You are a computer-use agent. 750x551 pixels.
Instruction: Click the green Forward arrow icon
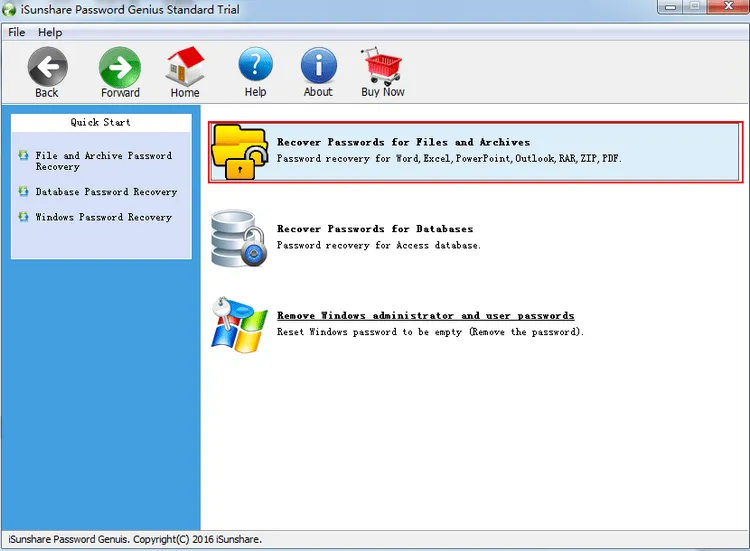pyautogui.click(x=120, y=66)
